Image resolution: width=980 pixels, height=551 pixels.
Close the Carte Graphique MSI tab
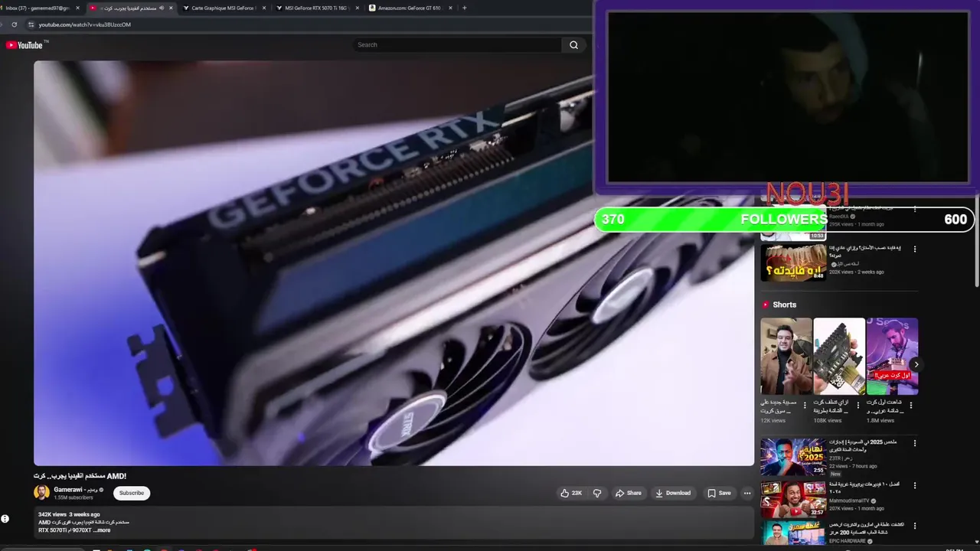point(264,8)
